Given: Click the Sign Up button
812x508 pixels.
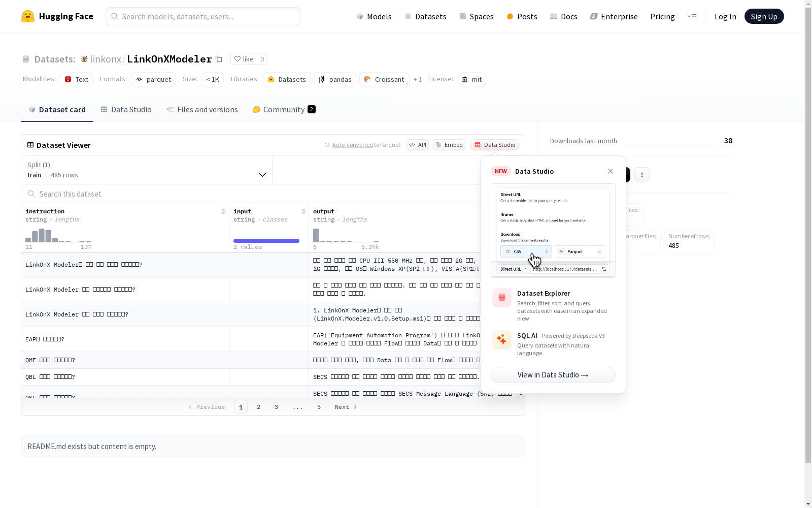Looking at the screenshot, I should [764, 16].
